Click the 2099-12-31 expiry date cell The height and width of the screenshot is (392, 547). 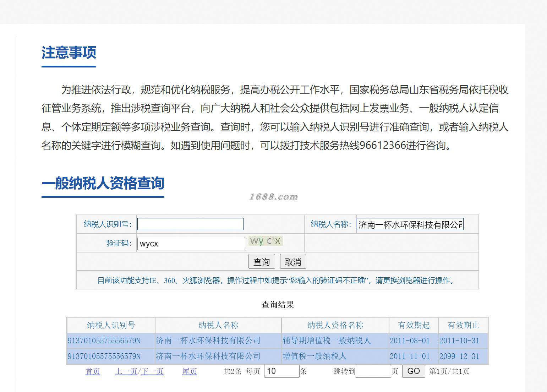[459, 356]
